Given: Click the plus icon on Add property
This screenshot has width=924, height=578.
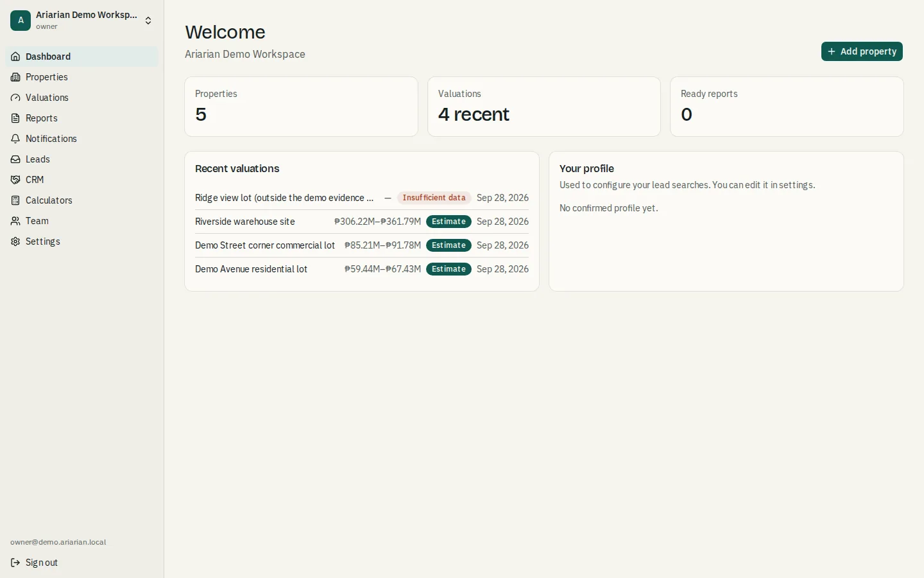Looking at the screenshot, I should pos(832,51).
